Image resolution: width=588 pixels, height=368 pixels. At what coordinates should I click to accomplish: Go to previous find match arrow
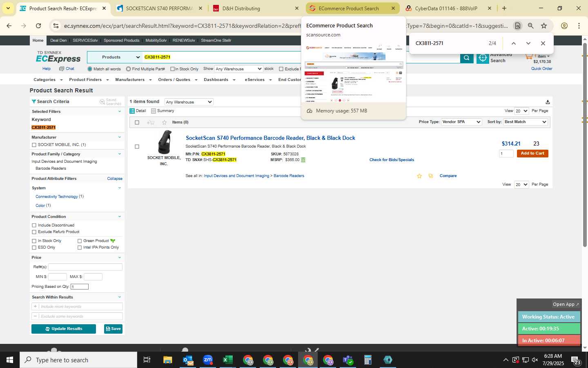click(514, 43)
